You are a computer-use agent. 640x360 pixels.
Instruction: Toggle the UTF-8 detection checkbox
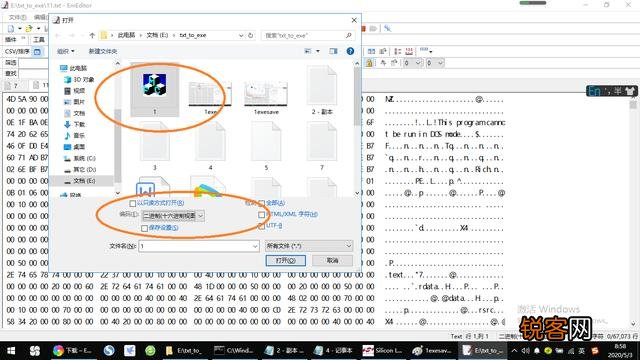click(262, 226)
